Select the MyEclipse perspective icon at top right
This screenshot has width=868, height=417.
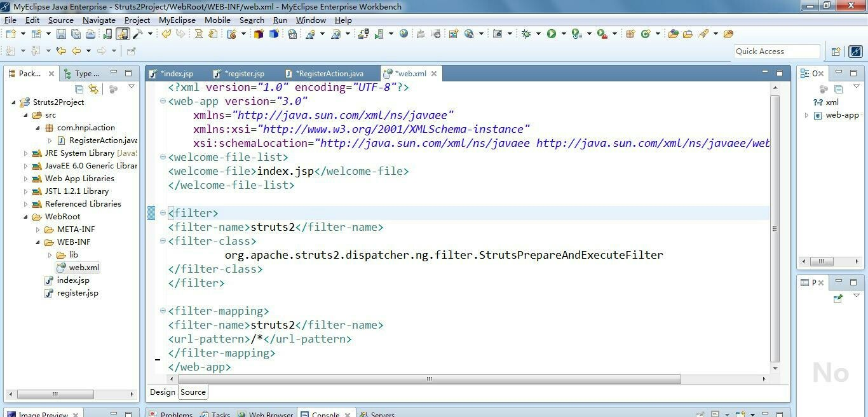tap(855, 51)
